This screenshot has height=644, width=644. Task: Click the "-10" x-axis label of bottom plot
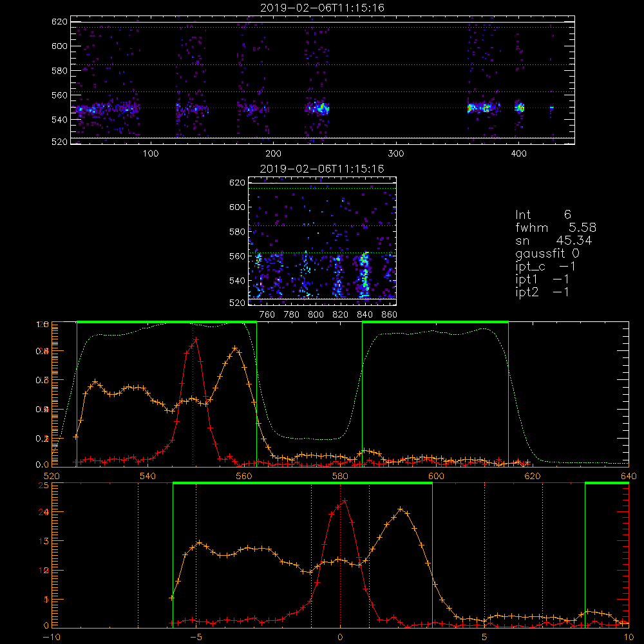pyautogui.click(x=52, y=638)
